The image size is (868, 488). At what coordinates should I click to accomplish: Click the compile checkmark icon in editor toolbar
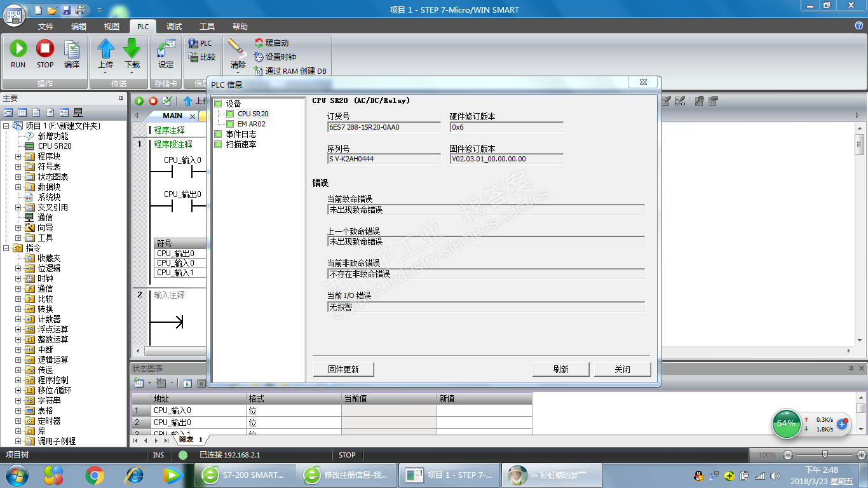coord(167,101)
